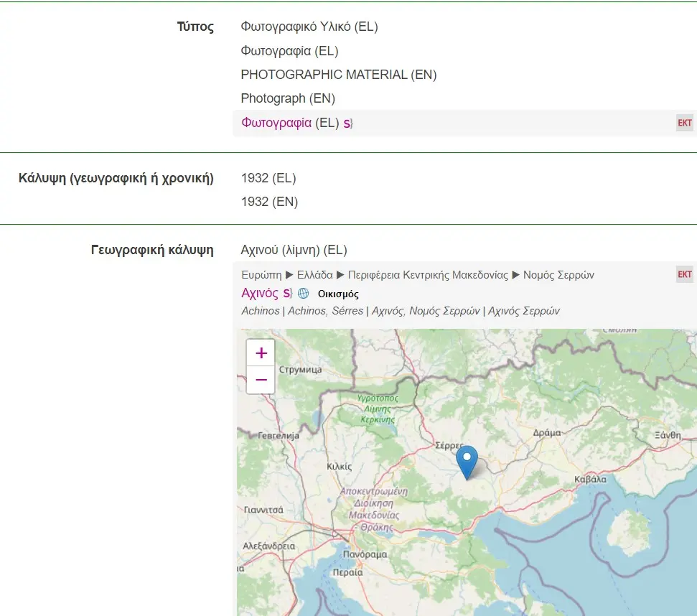Zoom in on the map

(261, 353)
